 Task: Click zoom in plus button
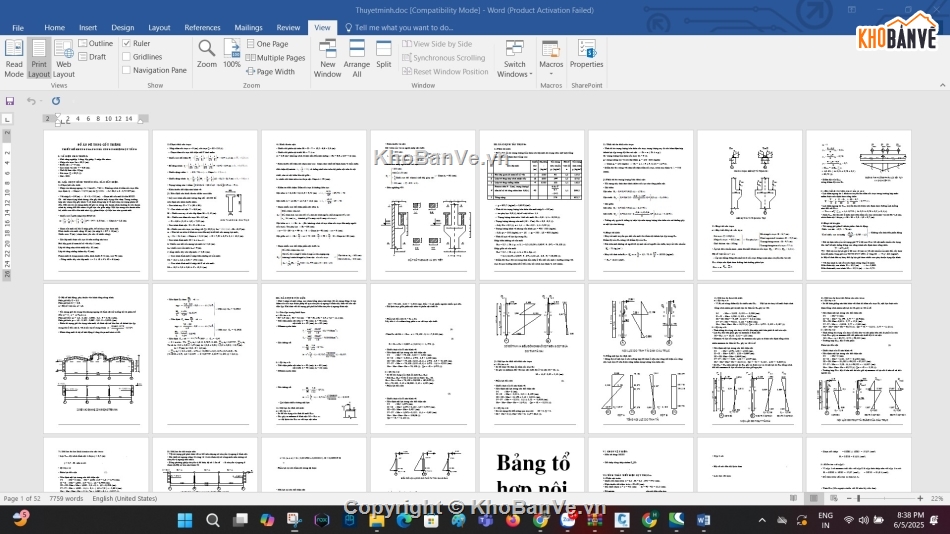[x=920, y=498]
